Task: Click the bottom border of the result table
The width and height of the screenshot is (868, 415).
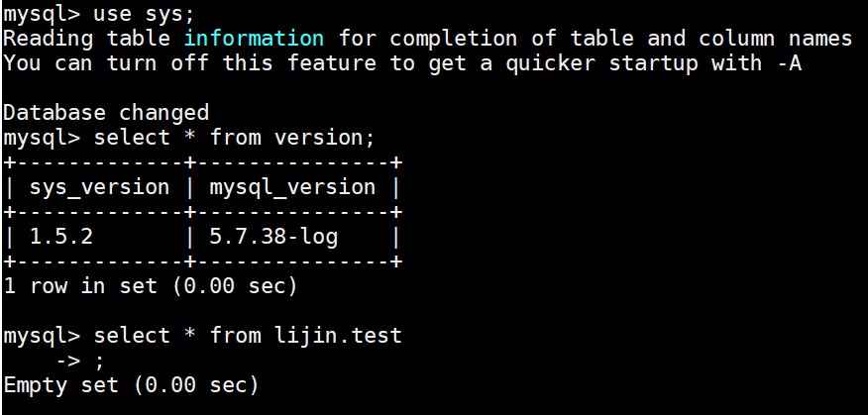Action: (202, 261)
